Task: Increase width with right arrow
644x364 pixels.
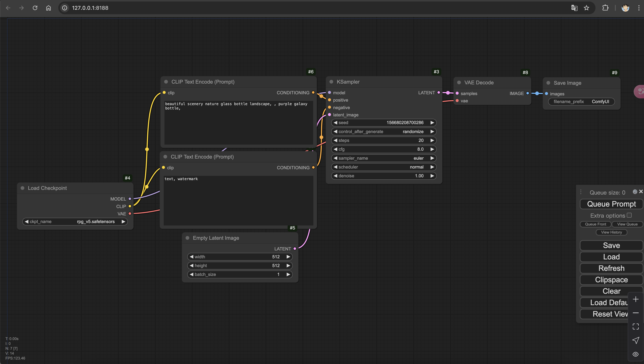Action: (288, 257)
